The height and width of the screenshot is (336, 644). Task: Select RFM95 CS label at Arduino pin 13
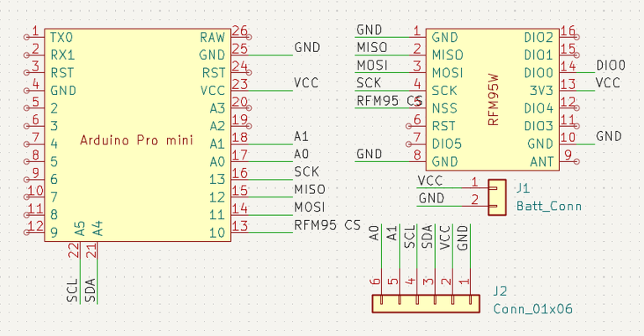[327, 225]
